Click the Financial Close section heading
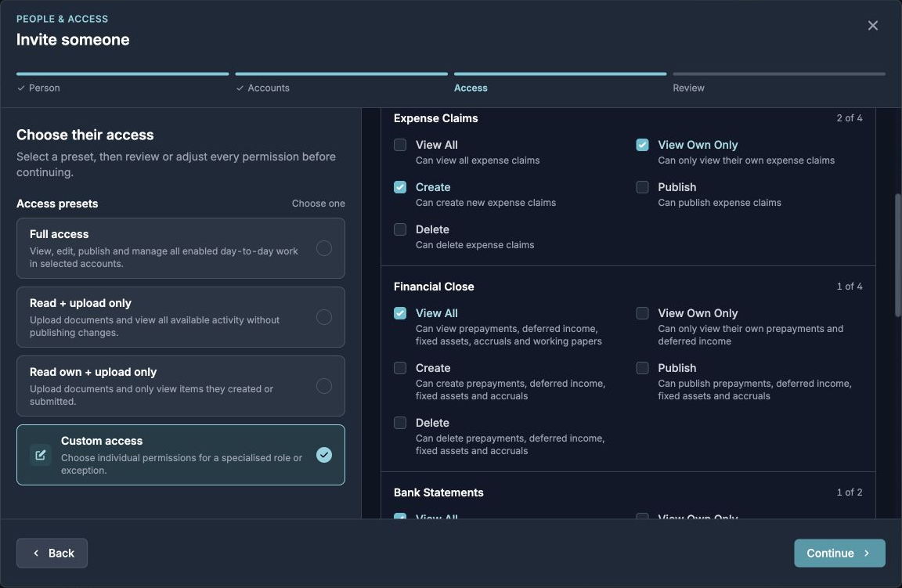 (x=434, y=287)
